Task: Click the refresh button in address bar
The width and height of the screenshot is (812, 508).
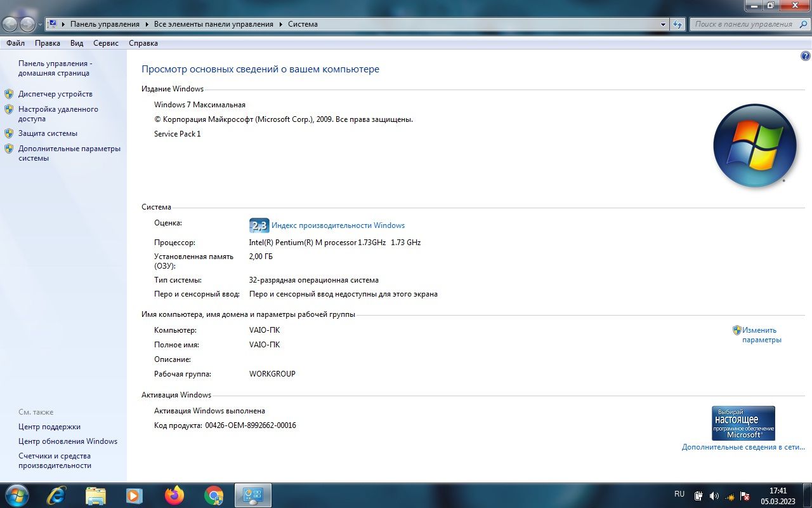Action: [678, 24]
